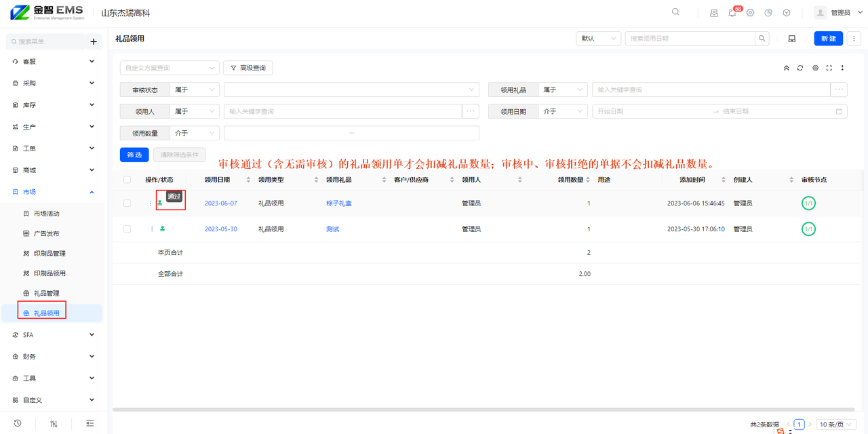Open column settings hexagon icon above table

click(x=815, y=68)
